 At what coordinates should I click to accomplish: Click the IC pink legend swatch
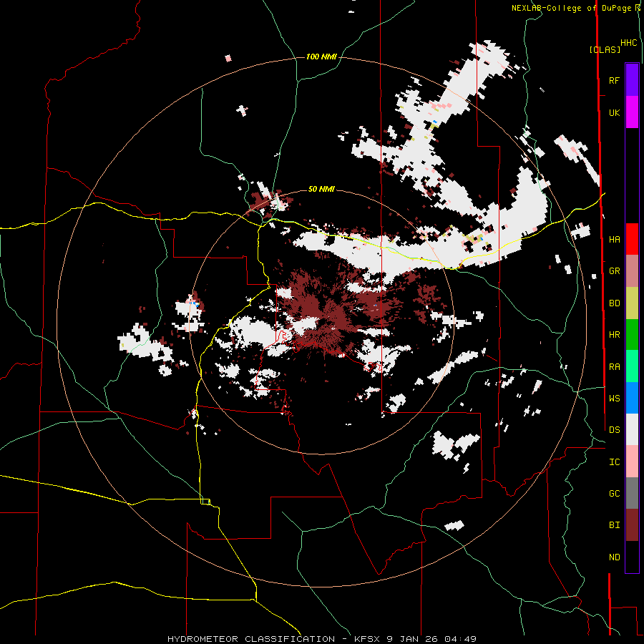coord(632,462)
